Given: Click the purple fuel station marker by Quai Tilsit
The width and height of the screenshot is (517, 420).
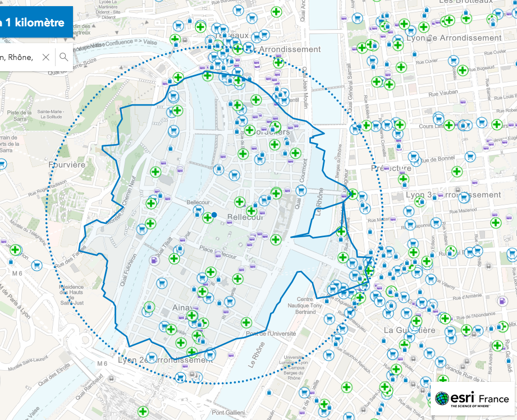Looking at the screenshot, I should (154, 260).
